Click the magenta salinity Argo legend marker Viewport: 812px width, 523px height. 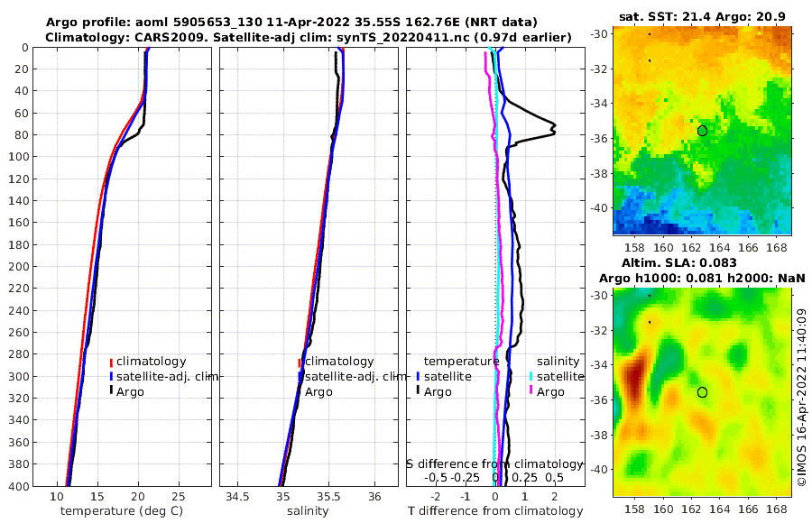pos(531,391)
